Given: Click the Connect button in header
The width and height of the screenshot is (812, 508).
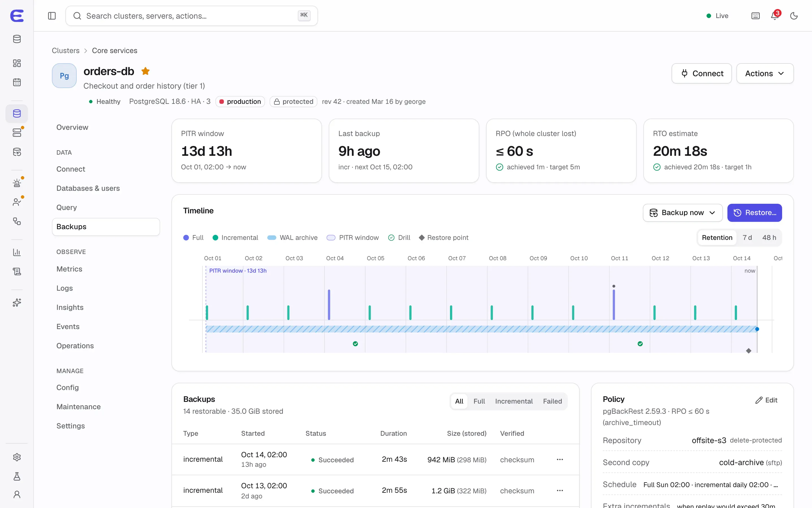Looking at the screenshot, I should pos(701,73).
